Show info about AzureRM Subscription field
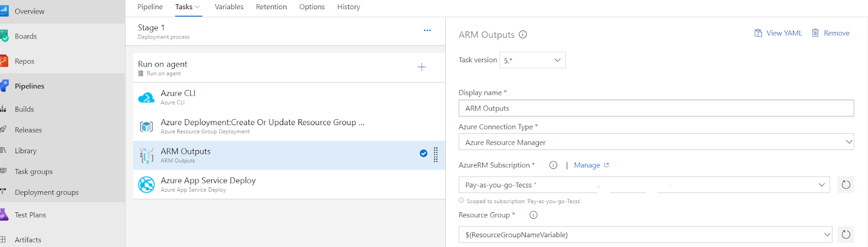 (553, 165)
